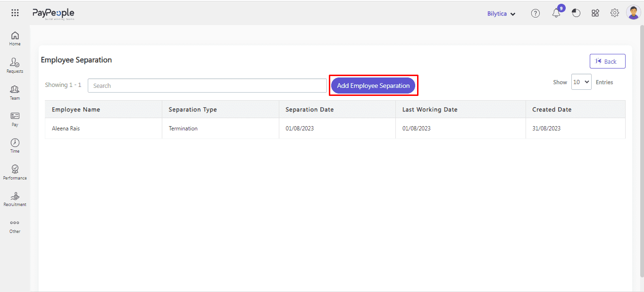Expand the Bilytica company dropdown
644x292 pixels.
coord(501,14)
